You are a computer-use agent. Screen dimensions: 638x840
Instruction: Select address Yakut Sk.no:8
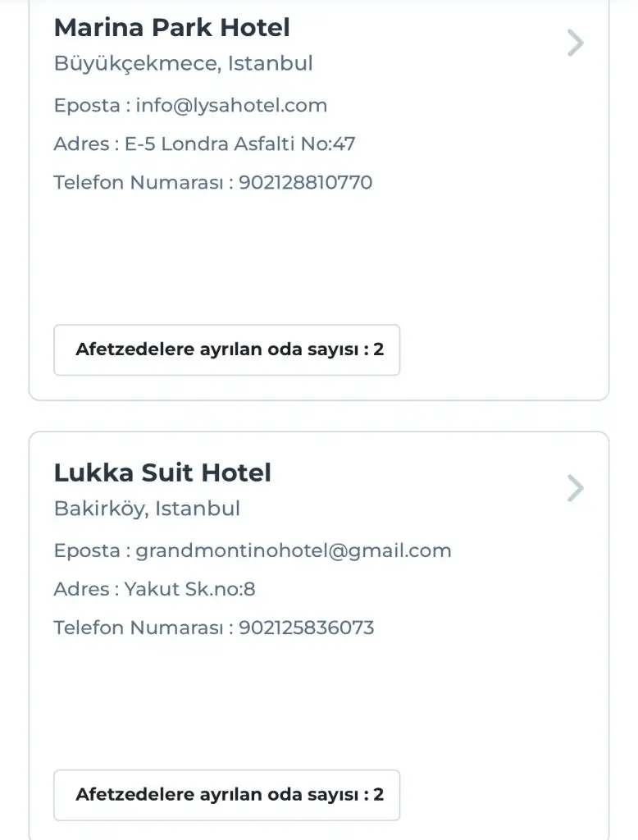190,589
